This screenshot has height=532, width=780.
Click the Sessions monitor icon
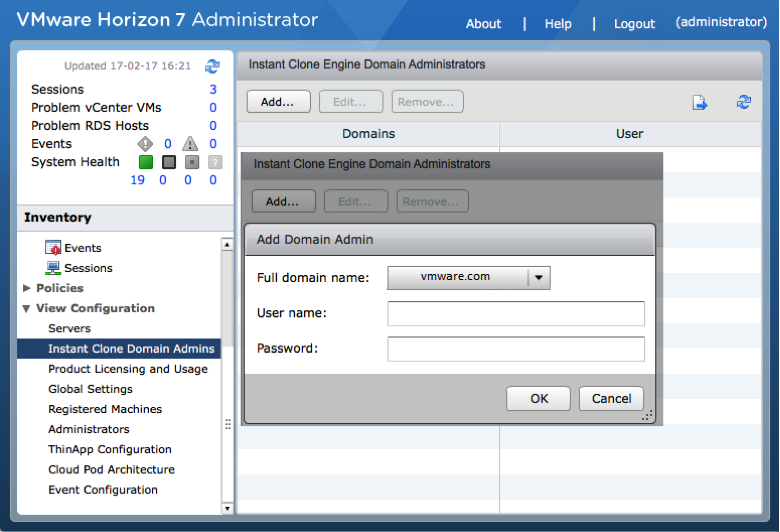(x=53, y=268)
